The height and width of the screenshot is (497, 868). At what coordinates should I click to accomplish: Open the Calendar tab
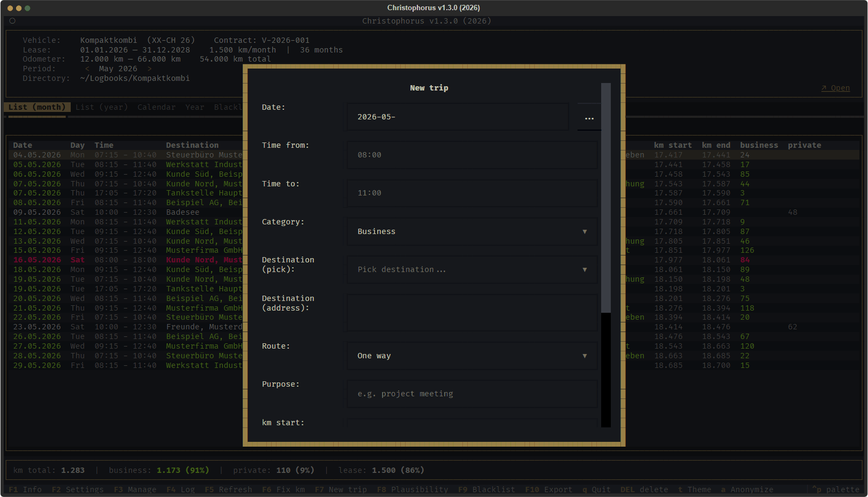click(x=156, y=107)
